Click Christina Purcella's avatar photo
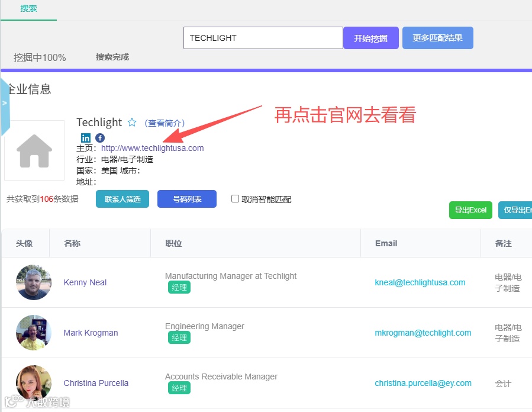This screenshot has height=412, width=532. pyautogui.click(x=34, y=383)
